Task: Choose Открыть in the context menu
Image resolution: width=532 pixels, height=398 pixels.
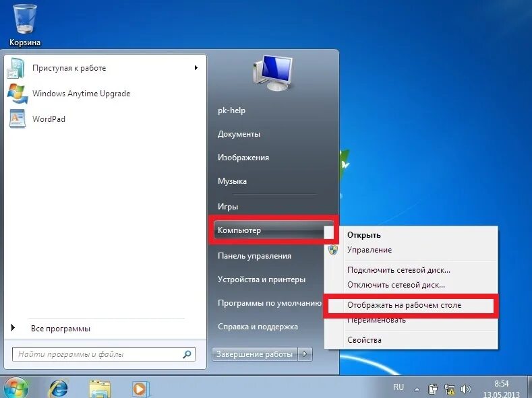Action: pos(363,235)
